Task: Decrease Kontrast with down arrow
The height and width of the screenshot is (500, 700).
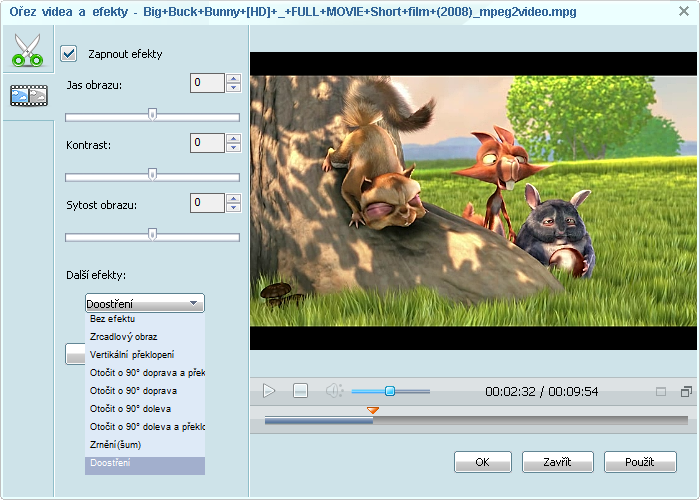Action: click(x=233, y=148)
